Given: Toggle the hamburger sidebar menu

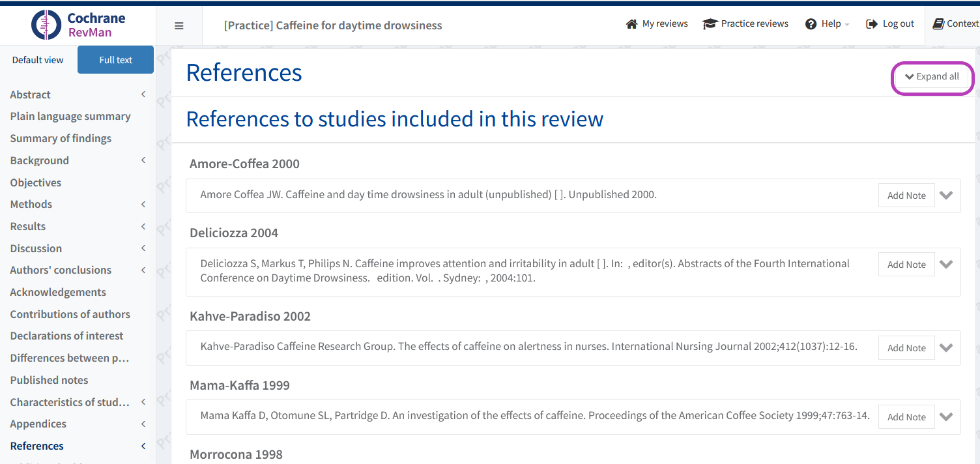Looking at the screenshot, I should coord(179,26).
